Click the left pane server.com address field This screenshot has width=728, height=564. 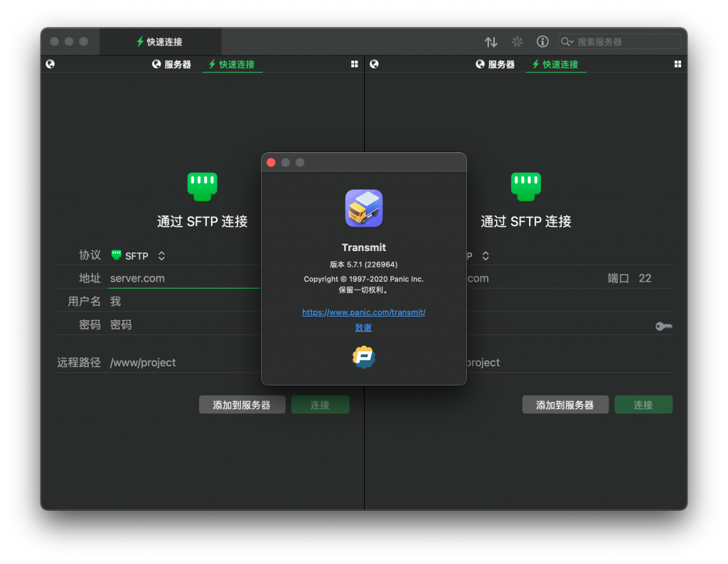click(185, 278)
